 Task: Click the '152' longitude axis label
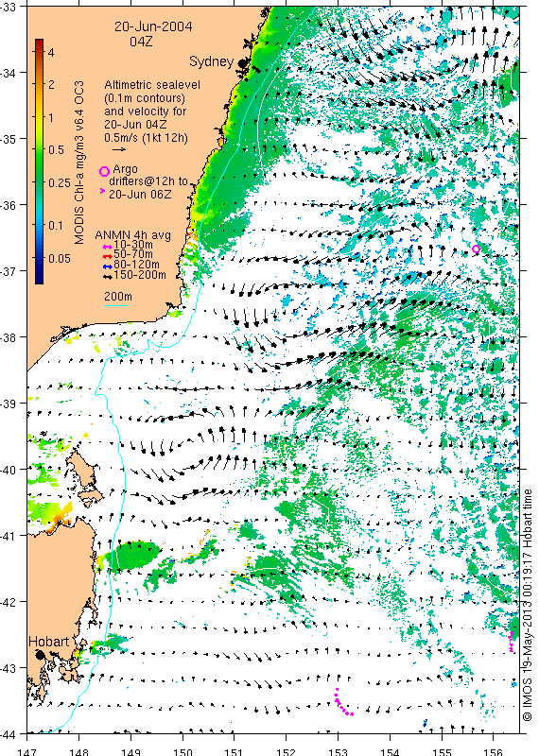[x=287, y=751]
